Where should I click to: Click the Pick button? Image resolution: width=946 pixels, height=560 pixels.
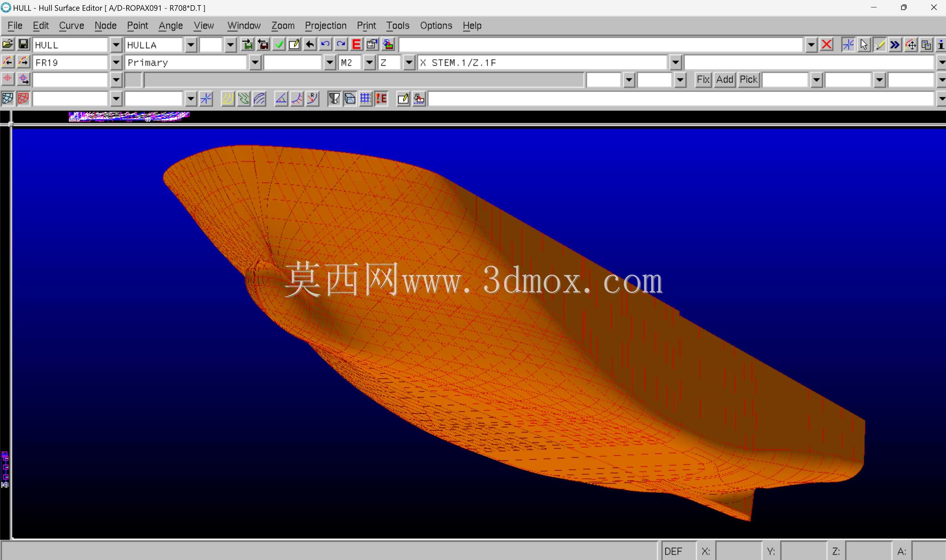(749, 80)
